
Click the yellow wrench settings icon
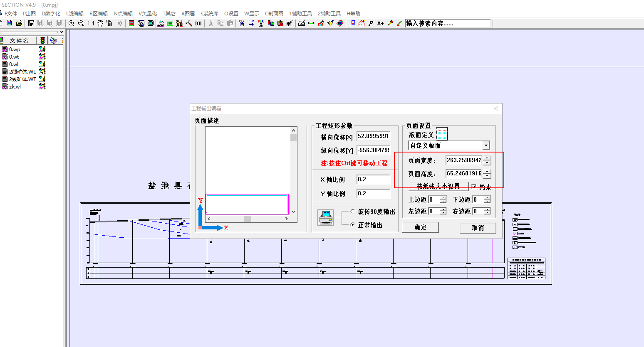coord(179,23)
